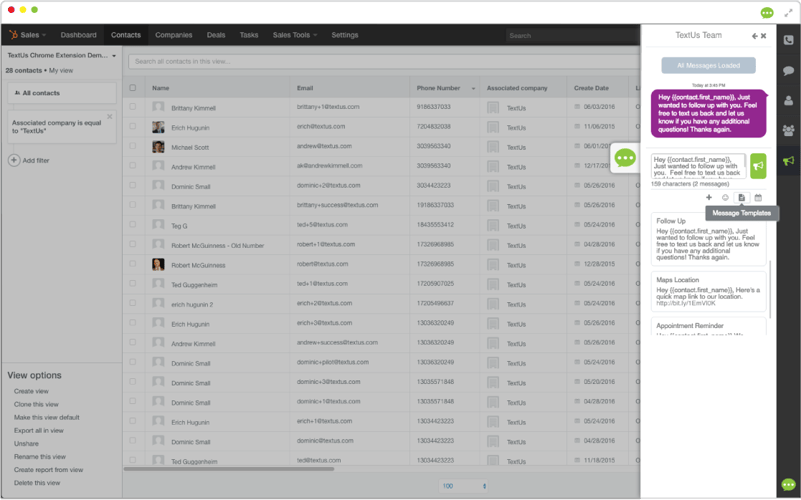Click the templates list vertical scrollbar
Screen dimensions: 801x500
coord(769,289)
